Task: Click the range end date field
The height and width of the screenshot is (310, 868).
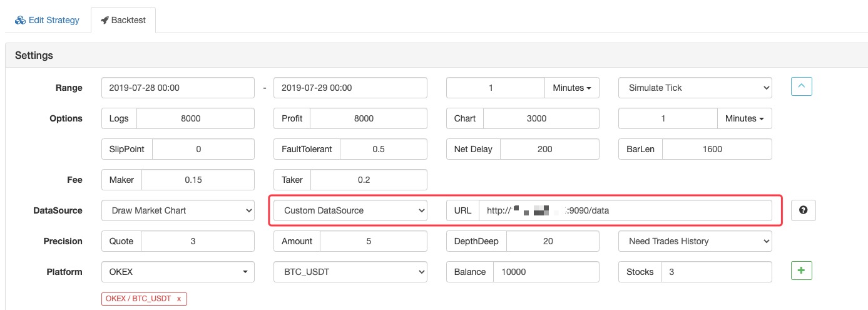Action: pyautogui.click(x=350, y=88)
